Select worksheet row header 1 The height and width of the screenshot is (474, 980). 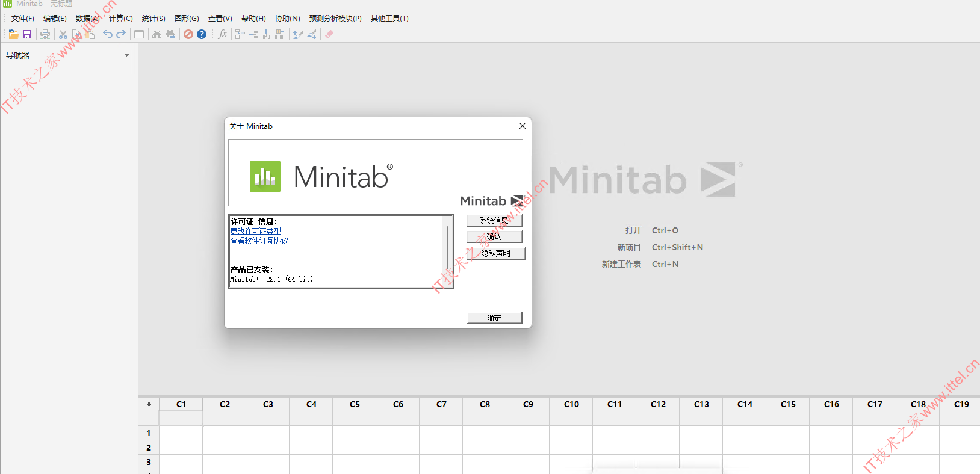pos(149,433)
